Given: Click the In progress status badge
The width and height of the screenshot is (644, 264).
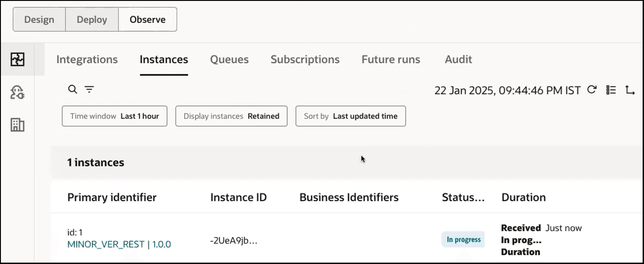Looking at the screenshot, I should click(463, 239).
